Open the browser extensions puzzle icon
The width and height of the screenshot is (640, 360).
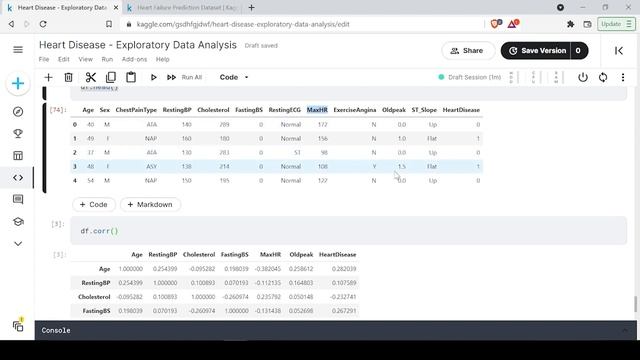click(570, 24)
